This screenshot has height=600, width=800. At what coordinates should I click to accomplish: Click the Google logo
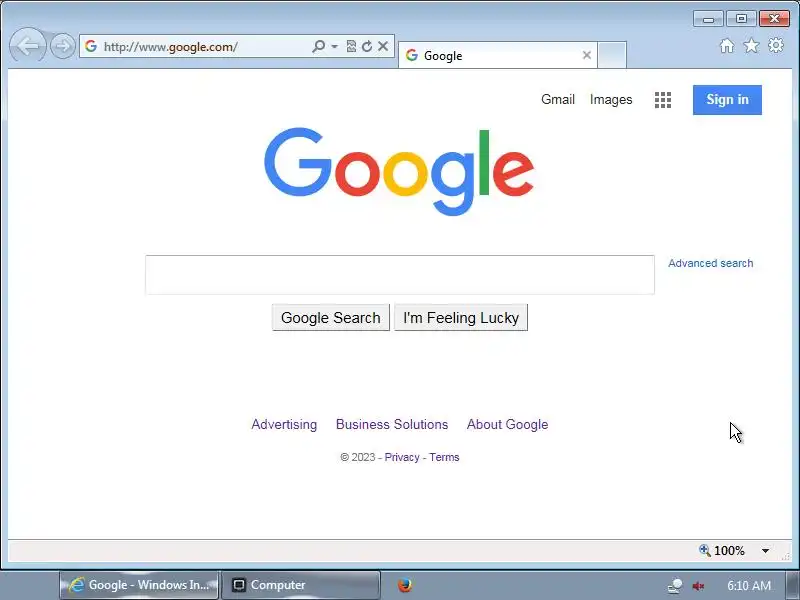pos(399,171)
